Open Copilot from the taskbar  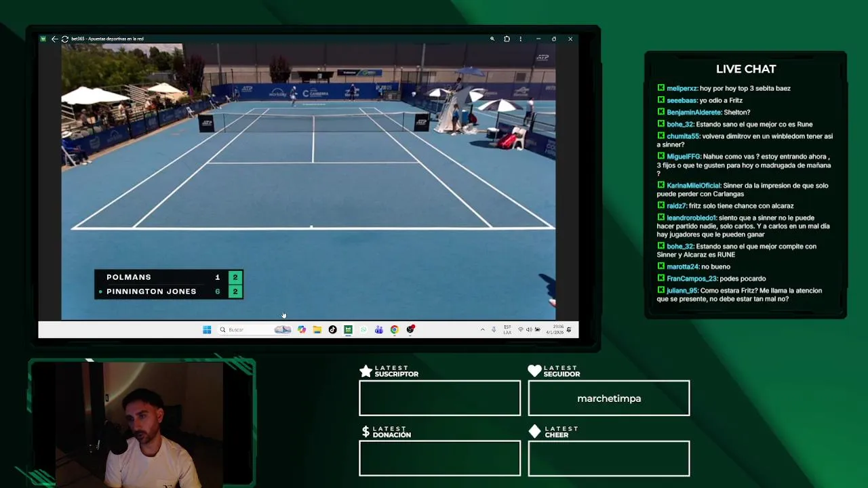[302, 329]
